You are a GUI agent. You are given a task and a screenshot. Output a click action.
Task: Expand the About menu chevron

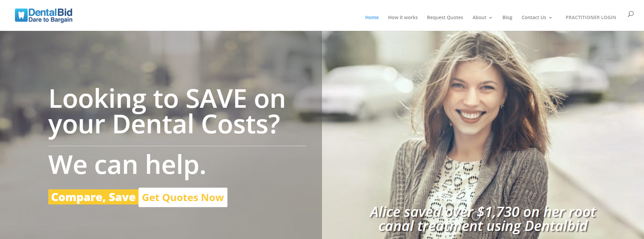(490, 18)
